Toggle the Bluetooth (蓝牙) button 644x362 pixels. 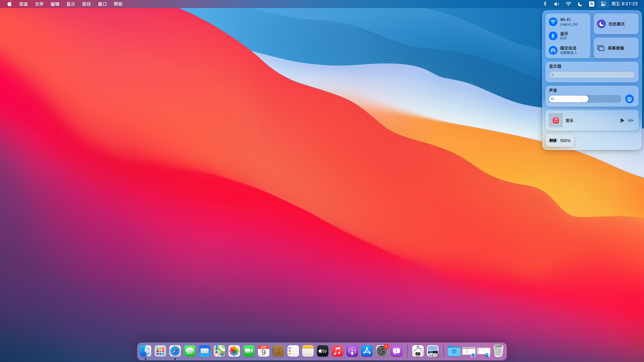tap(553, 36)
